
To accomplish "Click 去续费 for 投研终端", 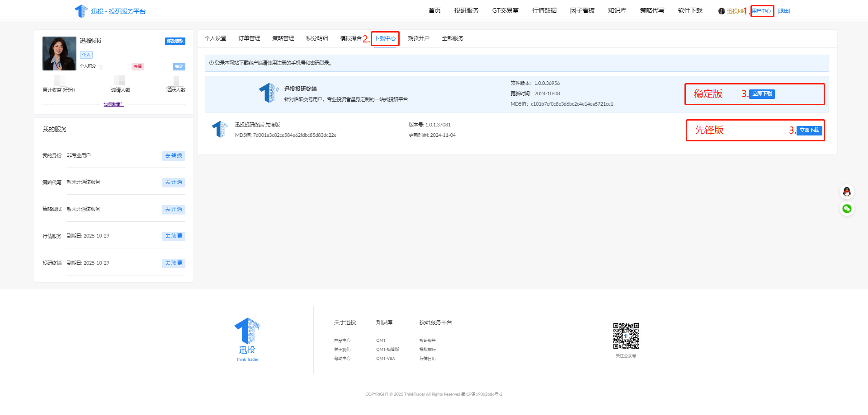I will click(174, 263).
